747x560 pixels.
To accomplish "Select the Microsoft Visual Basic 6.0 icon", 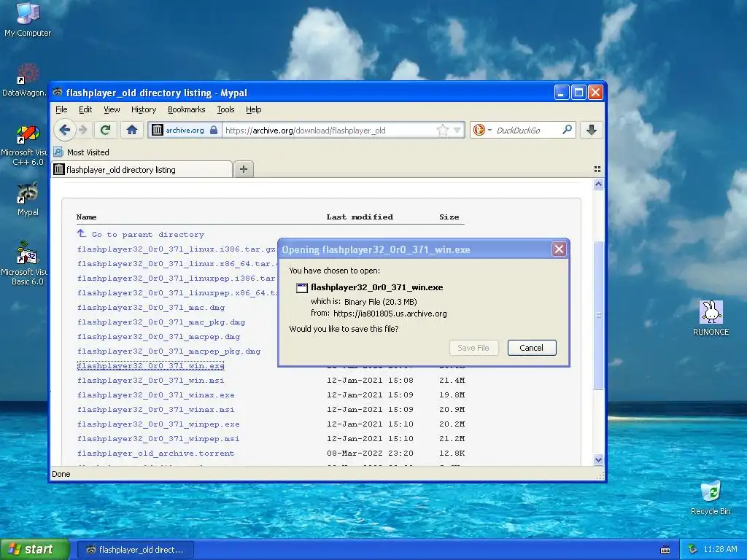I will pyautogui.click(x=25, y=263).
